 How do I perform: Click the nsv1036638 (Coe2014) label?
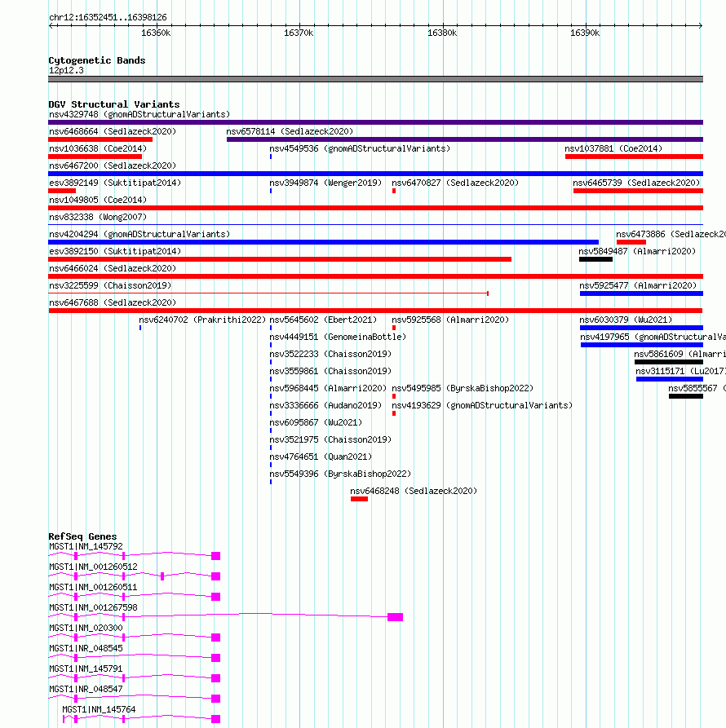point(98,148)
